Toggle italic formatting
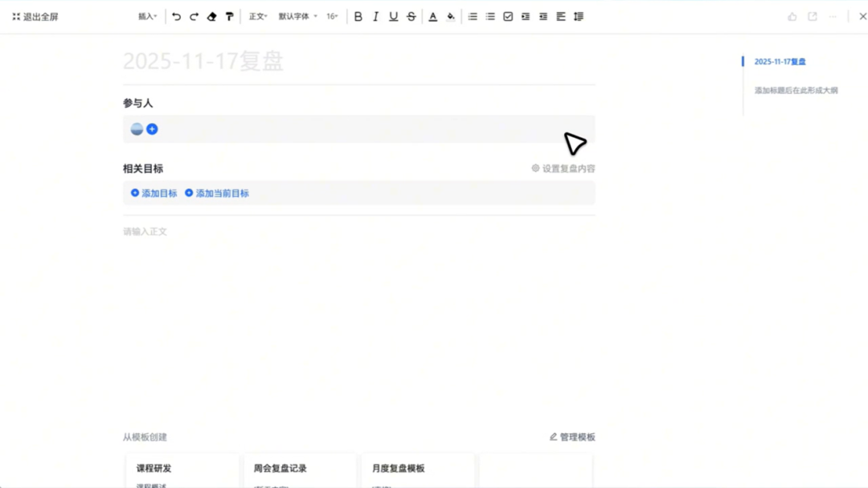The image size is (868, 488). 376,17
